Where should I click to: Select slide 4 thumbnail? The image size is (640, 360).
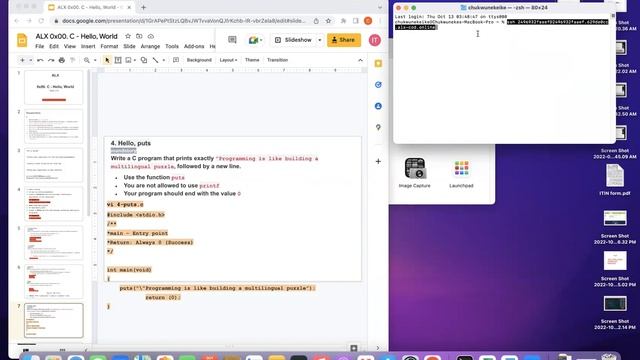[53, 204]
